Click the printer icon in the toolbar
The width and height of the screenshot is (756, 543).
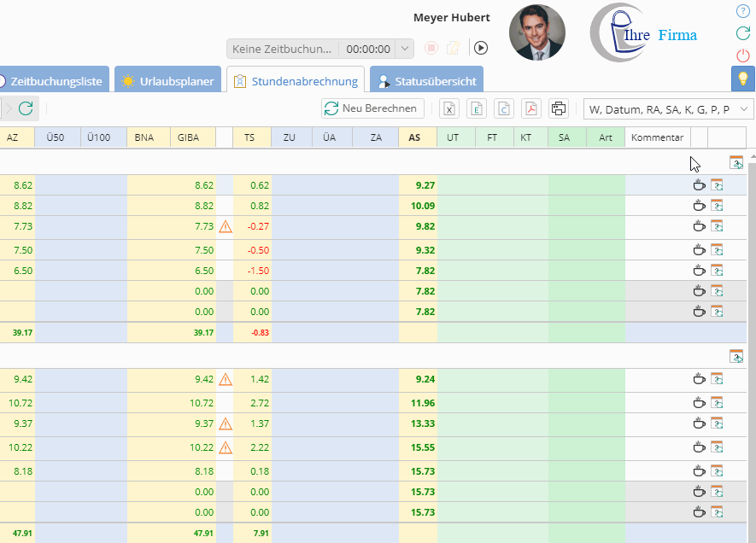click(x=559, y=108)
